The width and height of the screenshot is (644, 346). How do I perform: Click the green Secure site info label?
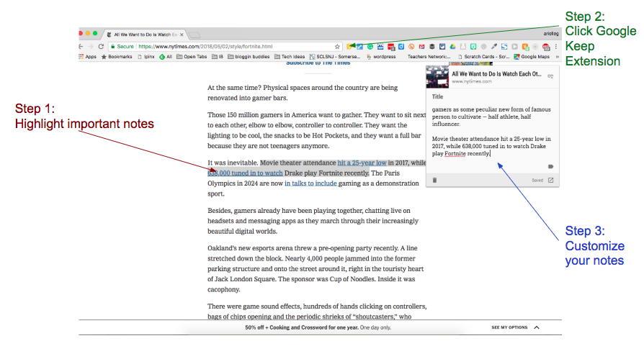[x=122, y=46]
